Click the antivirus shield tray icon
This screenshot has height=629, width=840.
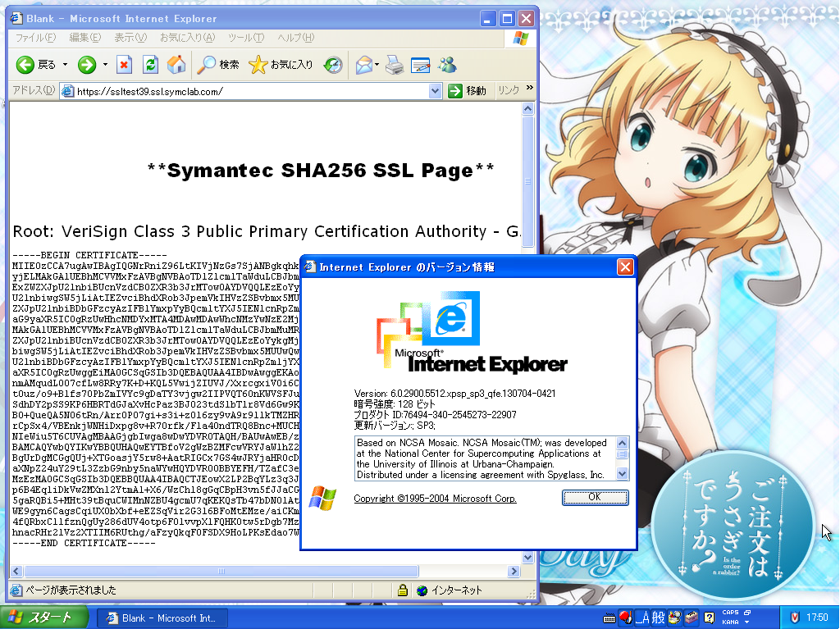pos(795,618)
